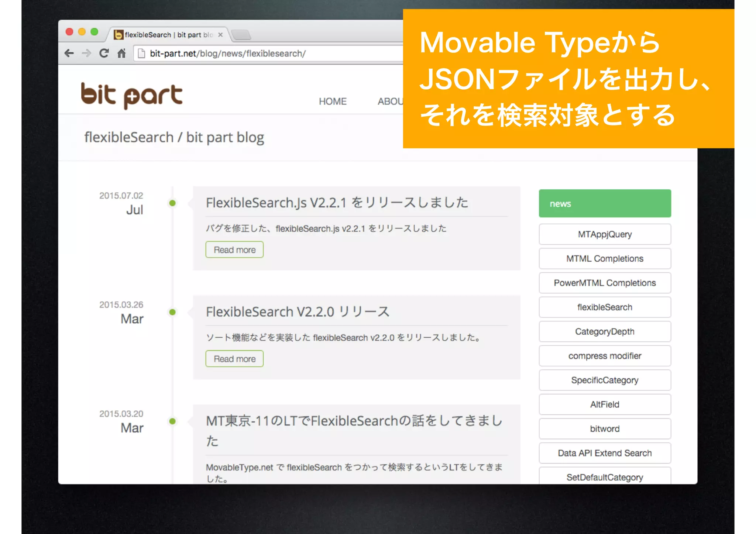Open the FlexibleSearch.js V2.2.1 article title

[x=337, y=203]
